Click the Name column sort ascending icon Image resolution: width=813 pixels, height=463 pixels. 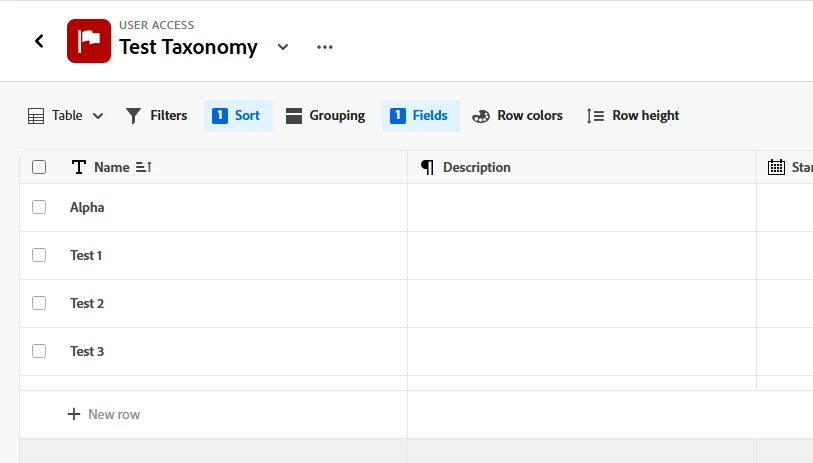[144, 167]
